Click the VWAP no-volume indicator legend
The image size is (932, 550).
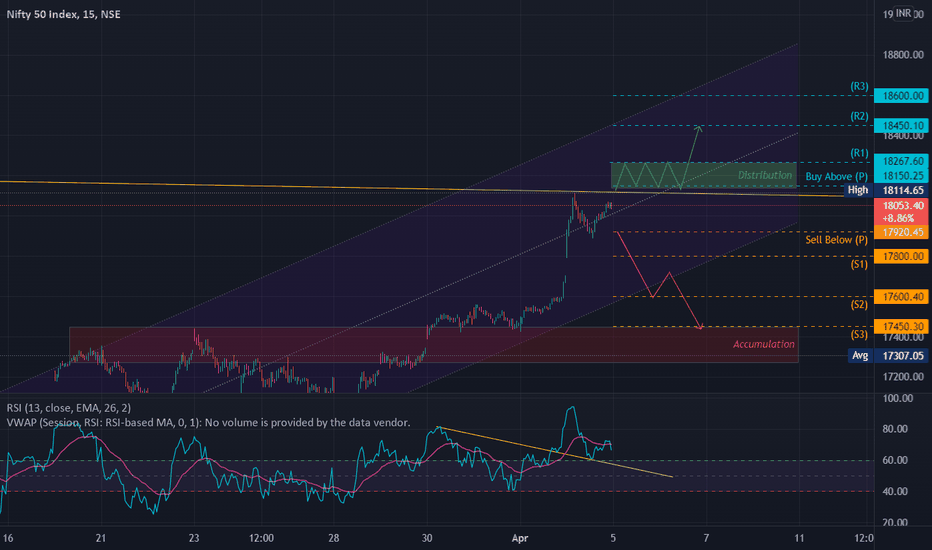coord(208,423)
